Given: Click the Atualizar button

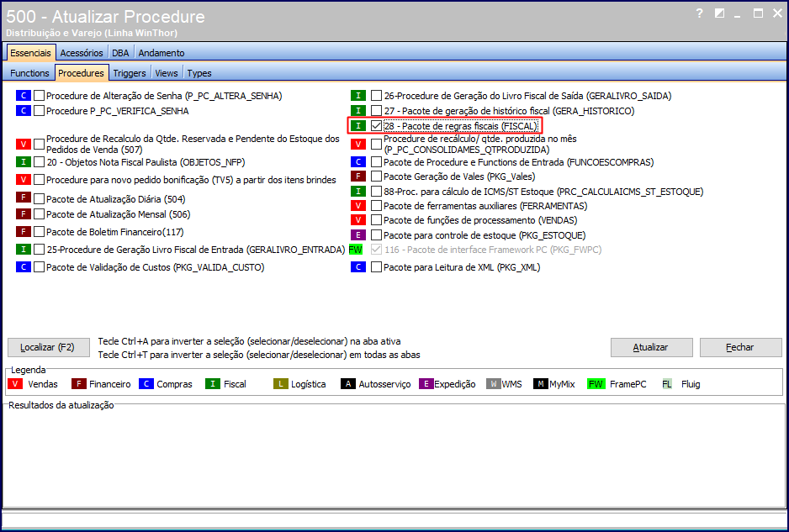Looking at the screenshot, I should coord(651,347).
